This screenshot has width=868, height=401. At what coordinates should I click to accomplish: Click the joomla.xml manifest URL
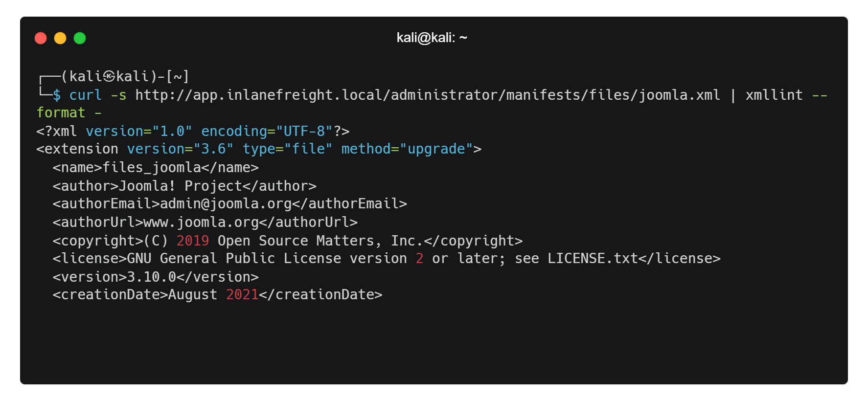tap(427, 95)
